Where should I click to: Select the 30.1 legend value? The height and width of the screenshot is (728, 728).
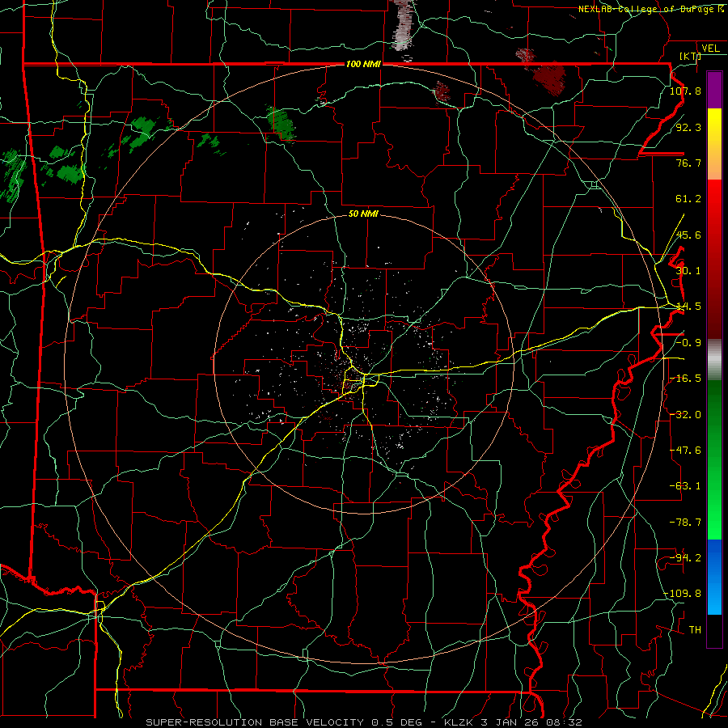688,271
